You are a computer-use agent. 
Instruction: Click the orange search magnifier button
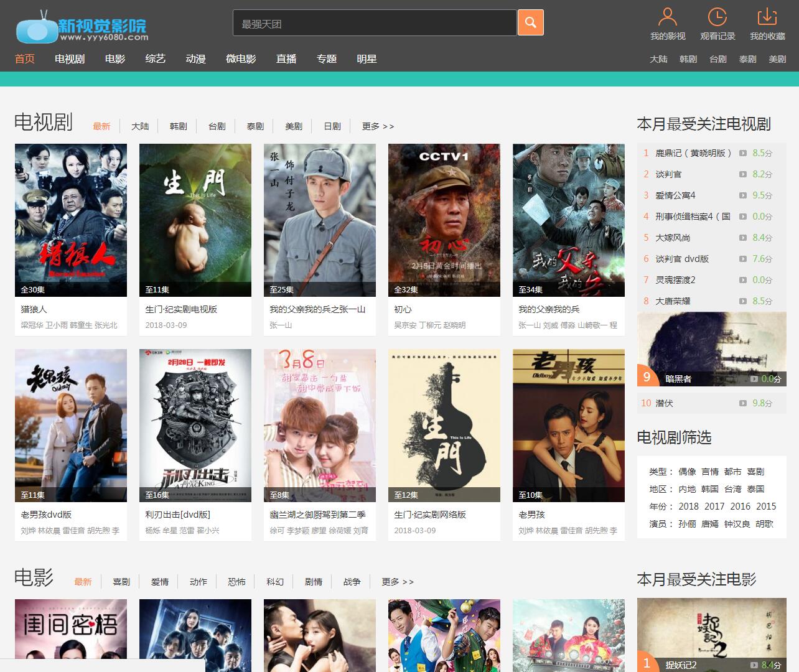pos(531,22)
